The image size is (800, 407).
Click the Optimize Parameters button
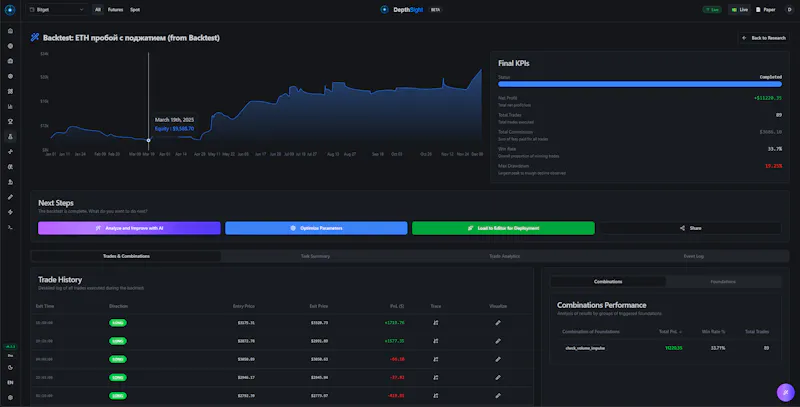point(316,228)
